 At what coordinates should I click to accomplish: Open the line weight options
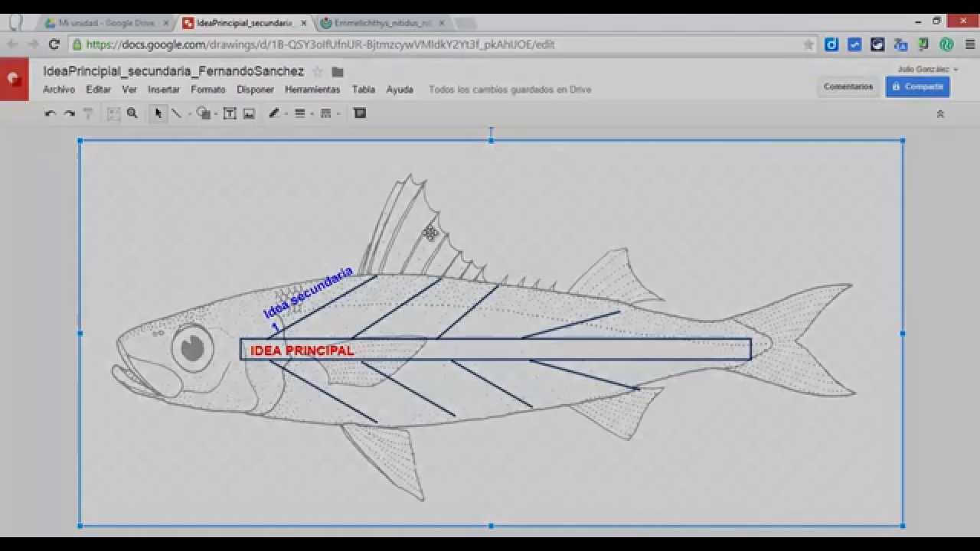(x=300, y=113)
